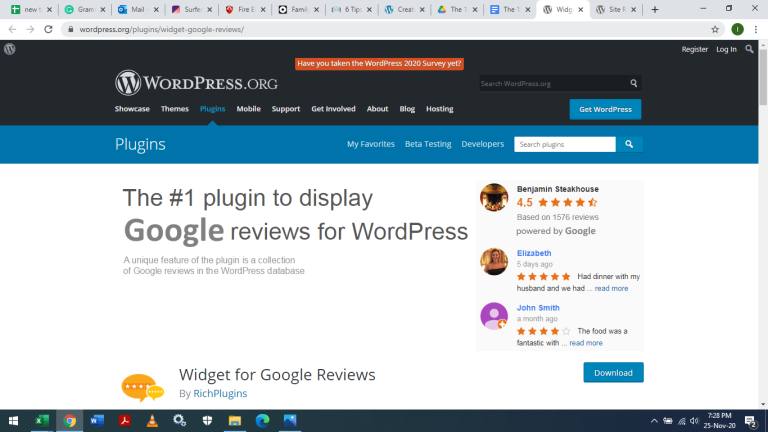The image size is (768, 432).
Task: Click the Download plugin button
Action: [613, 373]
